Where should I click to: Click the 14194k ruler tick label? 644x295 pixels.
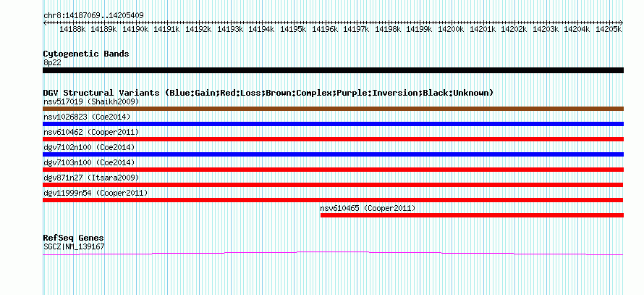262,29
